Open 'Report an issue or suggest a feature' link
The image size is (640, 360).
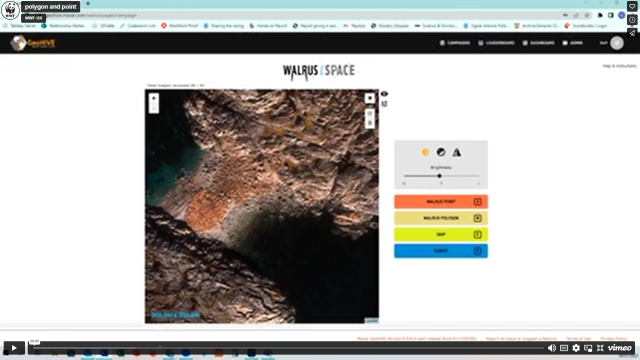click(x=521, y=338)
